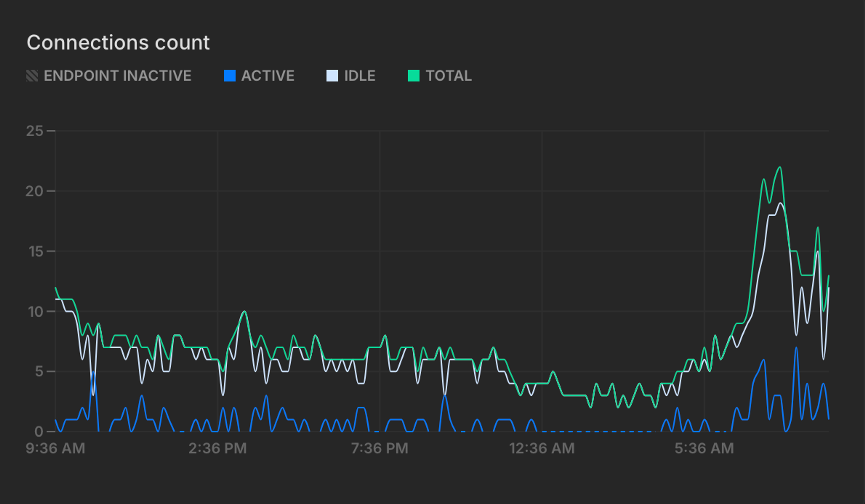865x504 pixels.
Task: Click the 10 y-axis tick label
Action: (36, 312)
